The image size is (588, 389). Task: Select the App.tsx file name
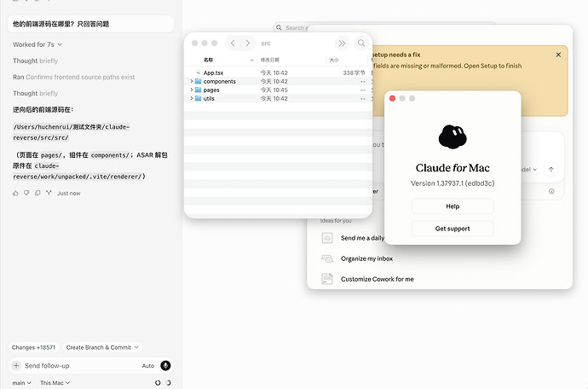click(213, 73)
